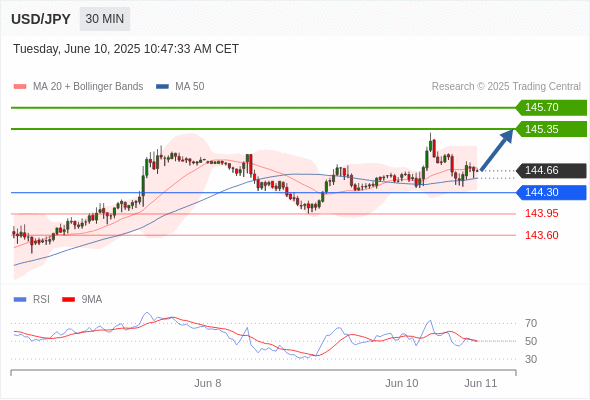This screenshot has height=400, width=590.
Task: Toggle the MA 20 + Bollinger Bands legend label
Action: (x=88, y=87)
